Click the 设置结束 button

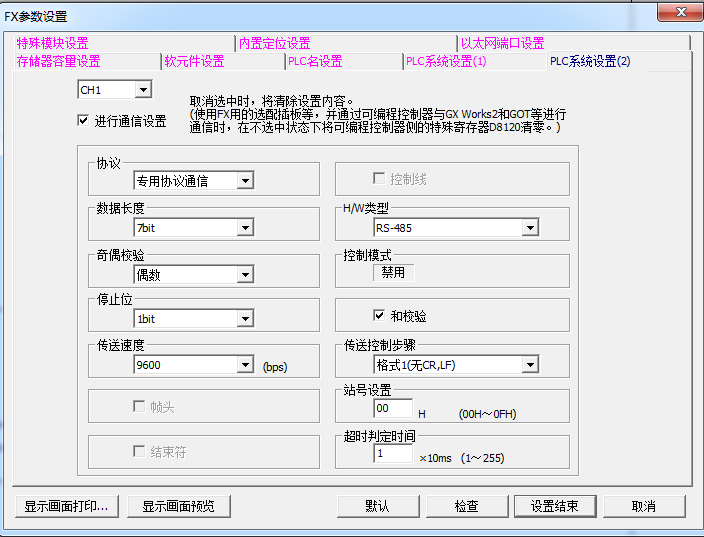coord(554,506)
